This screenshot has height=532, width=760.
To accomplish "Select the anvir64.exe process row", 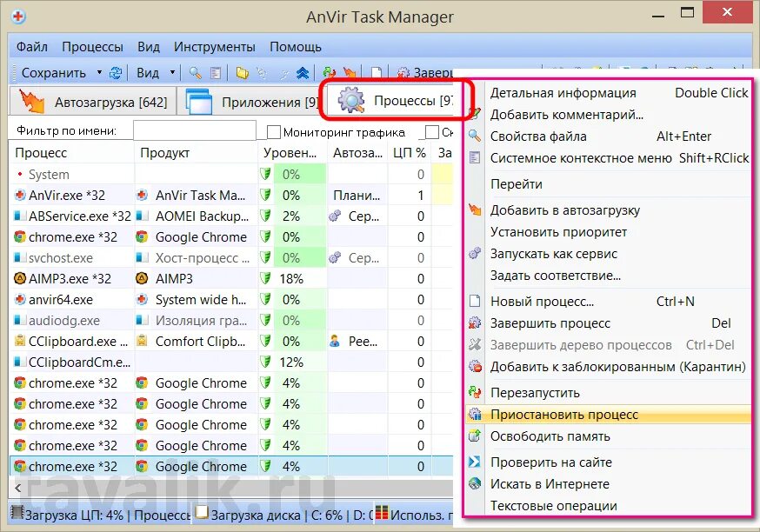I will [x=231, y=299].
